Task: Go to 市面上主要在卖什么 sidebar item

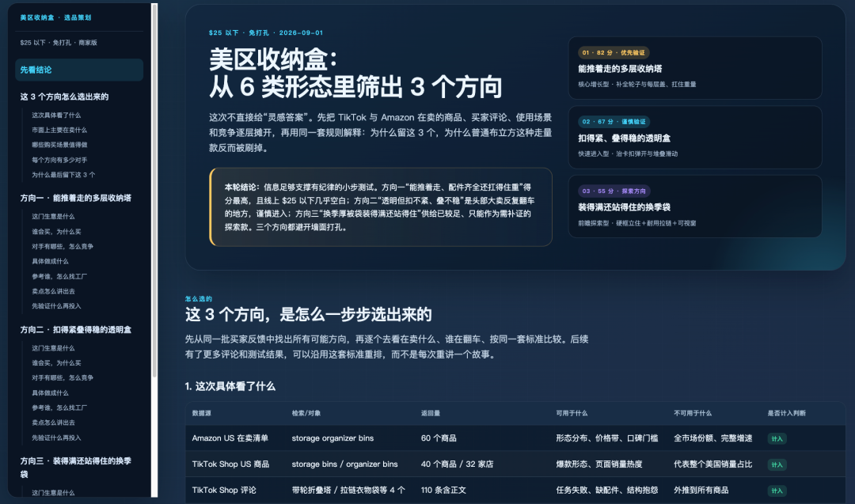Action: (x=59, y=130)
